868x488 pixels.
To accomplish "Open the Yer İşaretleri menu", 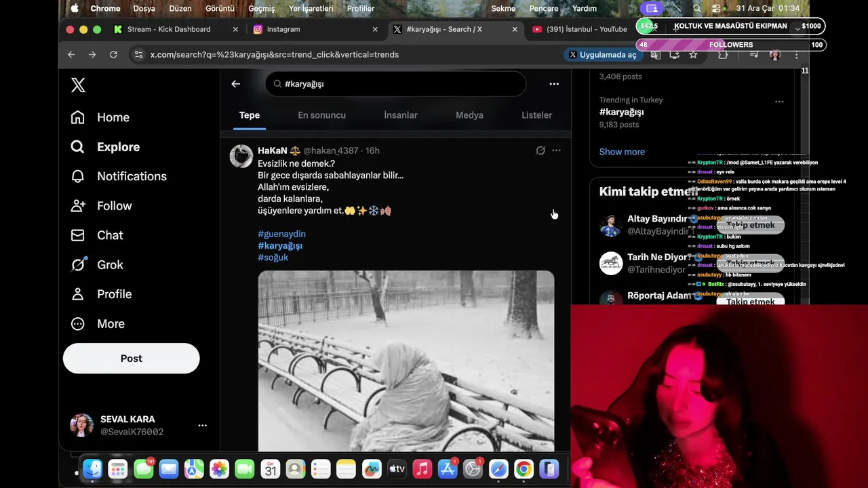I will tap(311, 9).
